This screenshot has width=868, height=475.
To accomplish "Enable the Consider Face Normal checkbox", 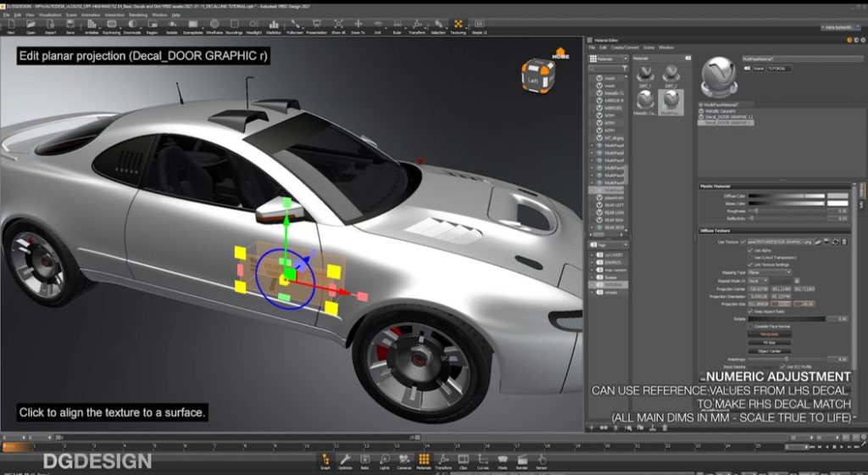I will pyautogui.click(x=750, y=326).
